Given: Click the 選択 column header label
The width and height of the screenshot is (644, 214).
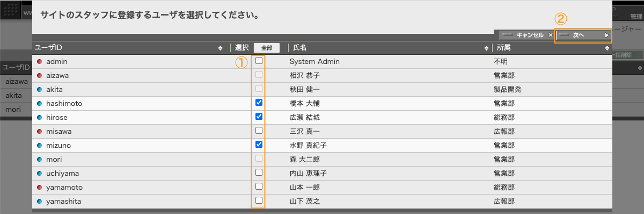Looking at the screenshot, I should point(242,48).
